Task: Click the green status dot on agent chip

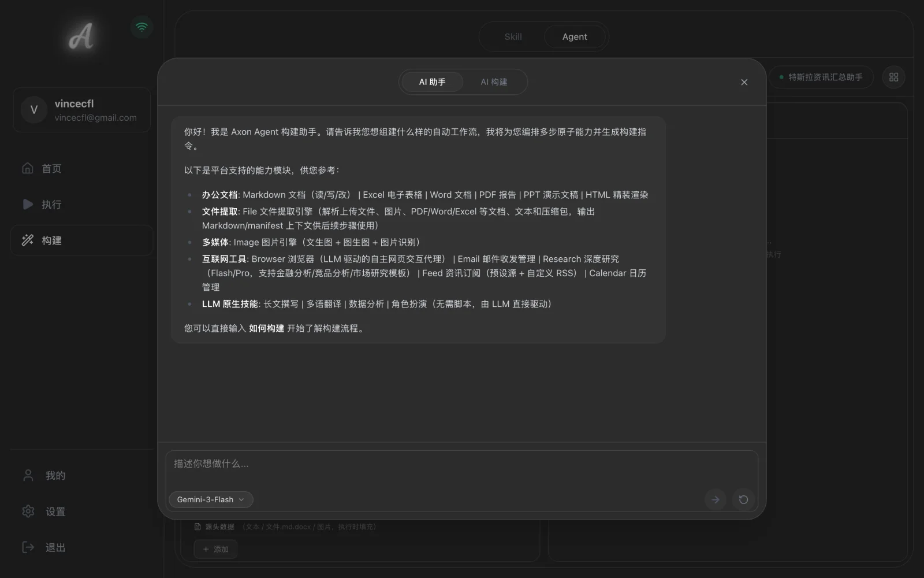Action: pos(781,77)
